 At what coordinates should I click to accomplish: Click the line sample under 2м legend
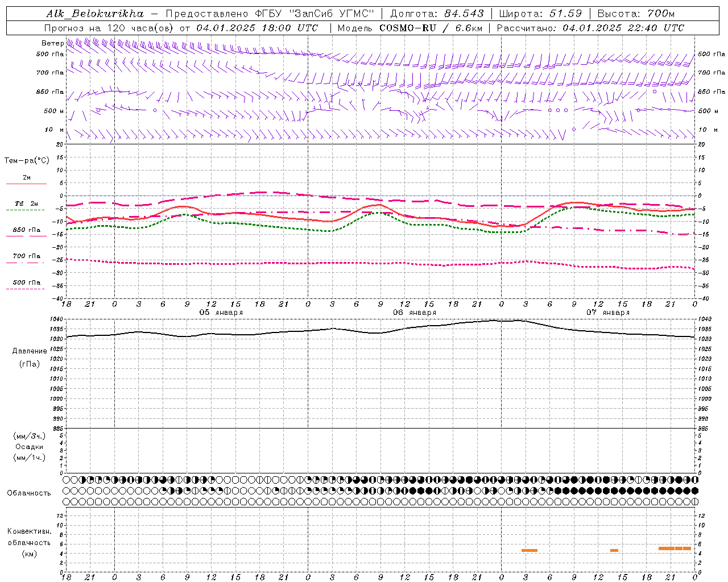click(x=26, y=184)
